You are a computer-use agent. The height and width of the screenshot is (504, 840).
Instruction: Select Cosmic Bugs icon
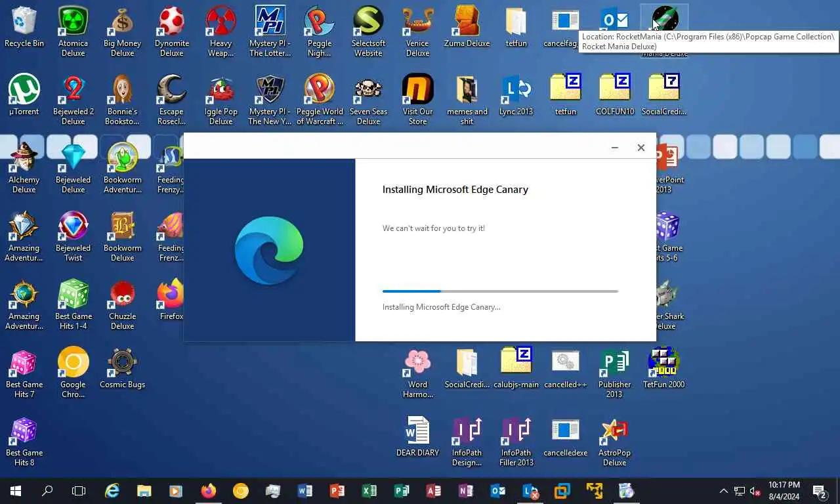(x=122, y=368)
